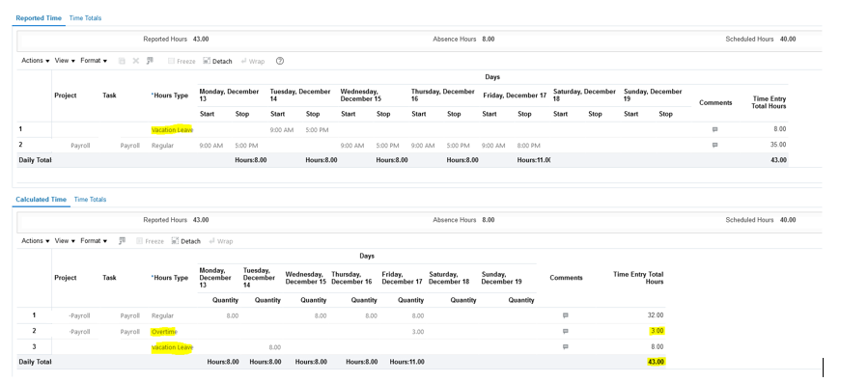This screenshot has height=382, width=868.
Task: Open comment icon for Vacation Leave reported row
Action: [x=714, y=129]
